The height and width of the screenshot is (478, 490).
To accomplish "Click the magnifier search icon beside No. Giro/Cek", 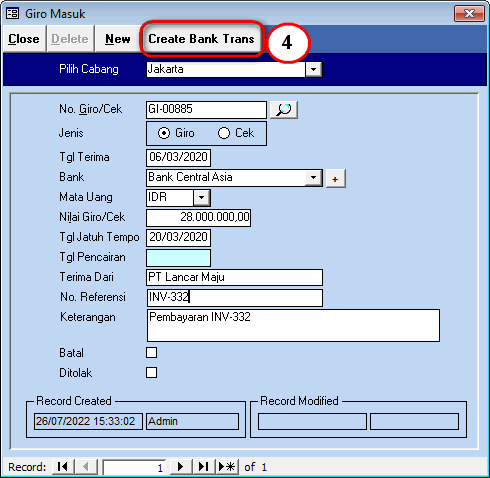I will pyautogui.click(x=284, y=110).
